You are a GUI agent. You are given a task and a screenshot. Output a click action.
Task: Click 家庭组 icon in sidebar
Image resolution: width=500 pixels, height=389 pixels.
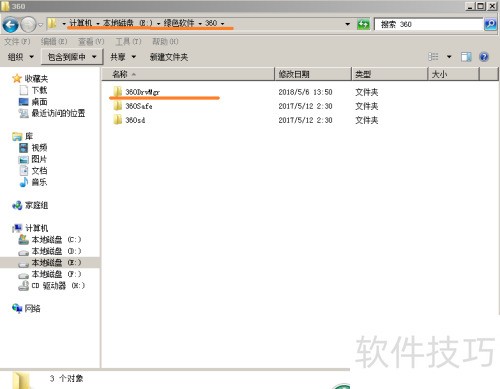(x=17, y=206)
